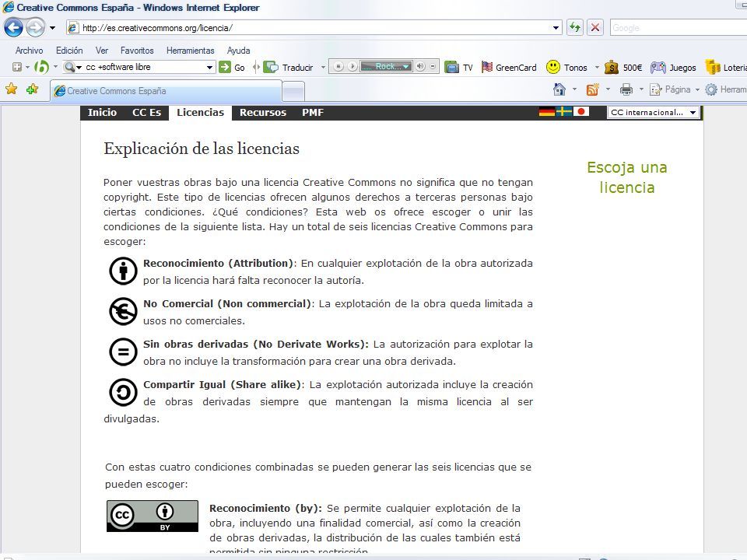Click the No Derivate Works equals icon
This screenshot has width=747, height=560.
coord(123,352)
